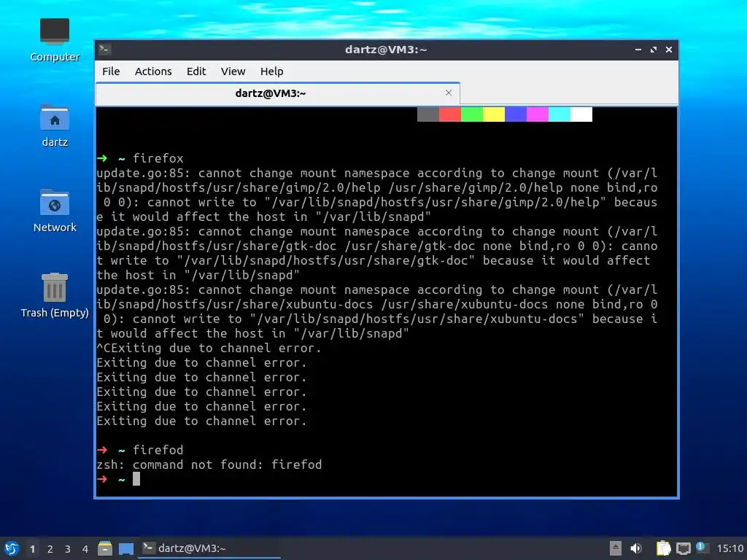Click the white color block in terminal
747x560 pixels.
point(581,114)
